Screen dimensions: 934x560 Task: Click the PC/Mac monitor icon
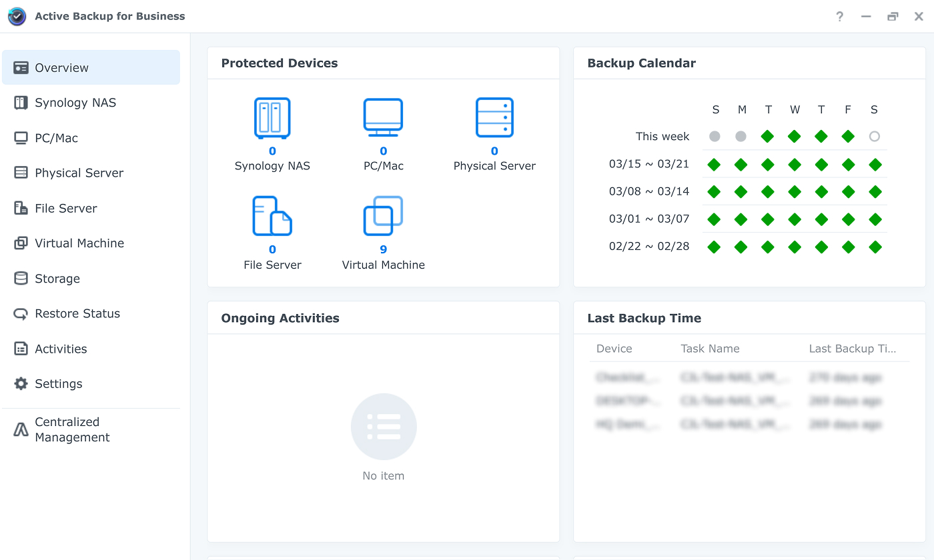click(x=383, y=118)
